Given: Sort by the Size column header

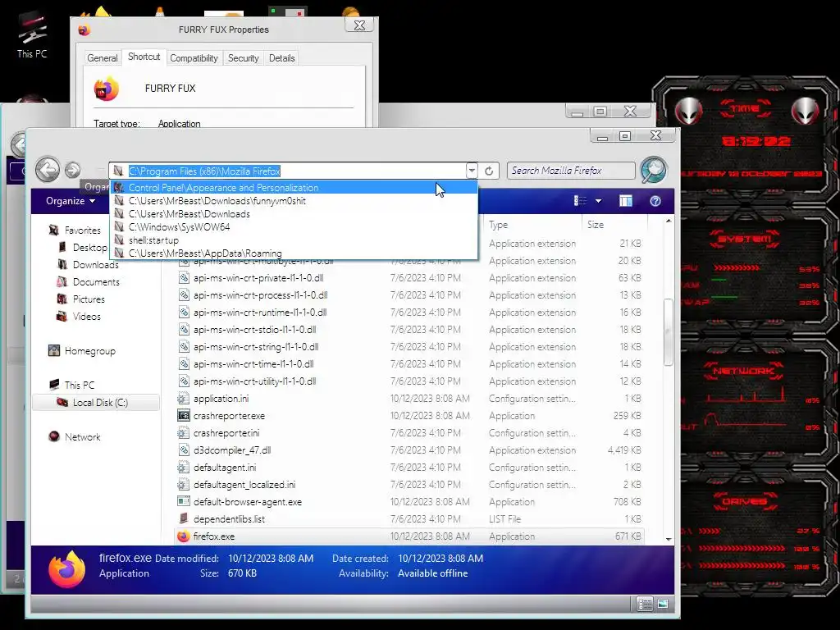Looking at the screenshot, I should pos(596,225).
